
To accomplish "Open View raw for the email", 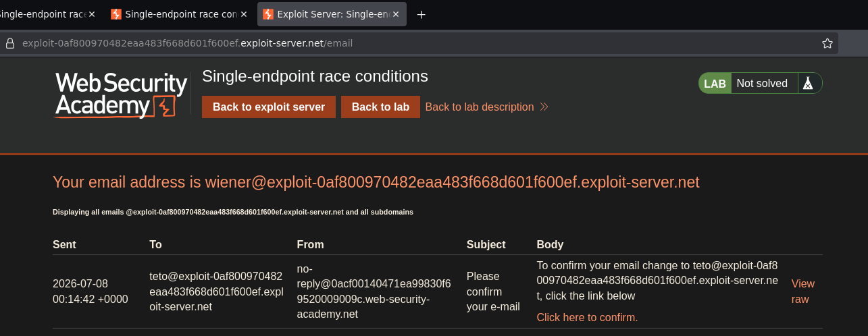I will click(x=803, y=291).
